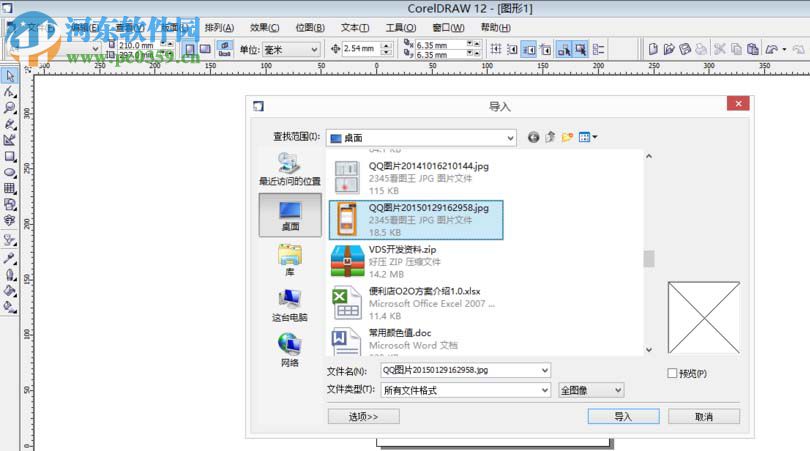Screen dimensions: 810x451
Task: Click the Undo icon in toolbar
Action: tap(771, 49)
